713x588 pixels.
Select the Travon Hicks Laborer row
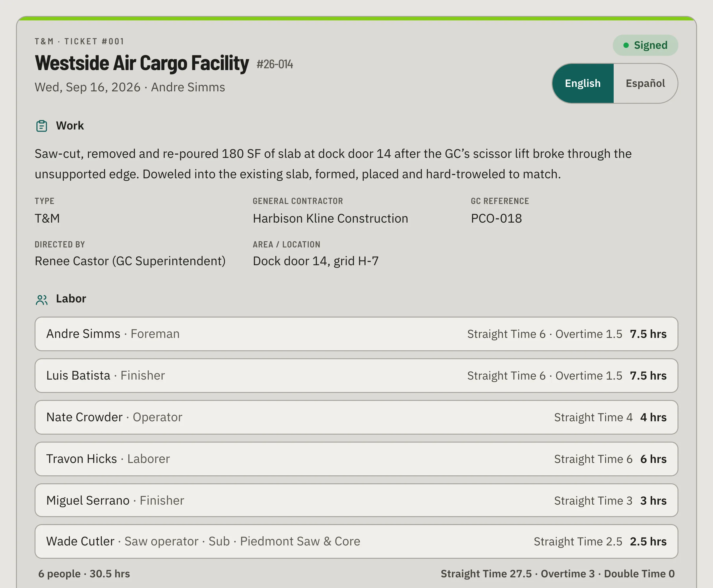click(x=356, y=459)
